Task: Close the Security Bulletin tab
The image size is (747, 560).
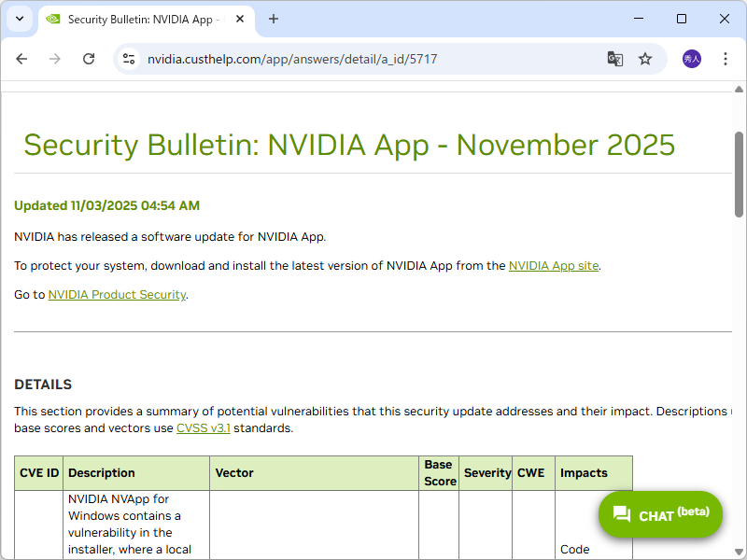Action: click(x=240, y=19)
